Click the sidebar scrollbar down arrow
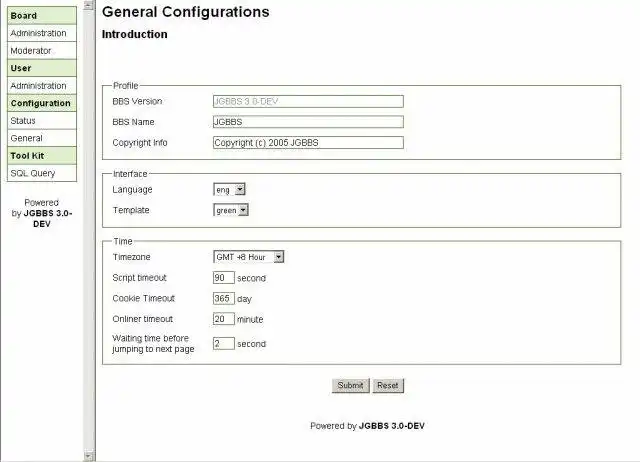This screenshot has width=640, height=462. (x=89, y=455)
